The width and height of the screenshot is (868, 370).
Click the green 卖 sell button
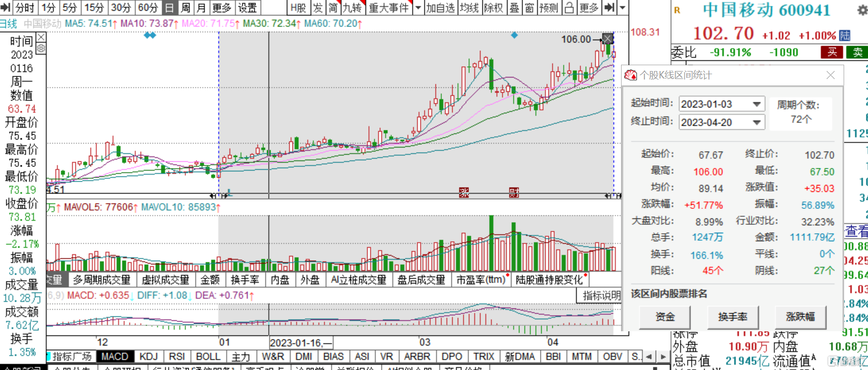tap(857, 52)
